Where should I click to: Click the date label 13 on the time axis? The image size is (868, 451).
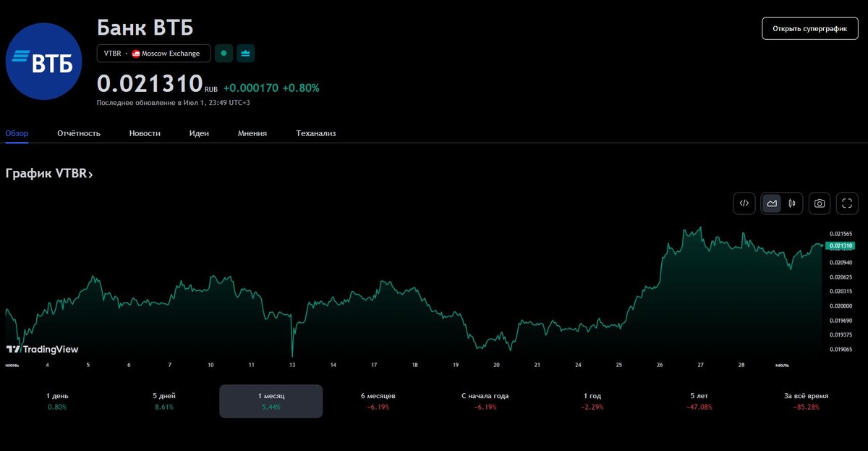292,365
